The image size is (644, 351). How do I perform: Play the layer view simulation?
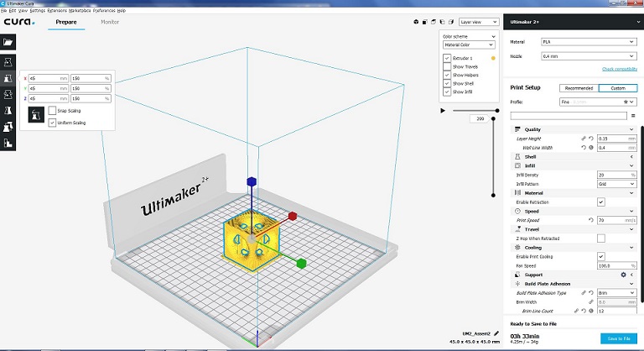click(443, 110)
